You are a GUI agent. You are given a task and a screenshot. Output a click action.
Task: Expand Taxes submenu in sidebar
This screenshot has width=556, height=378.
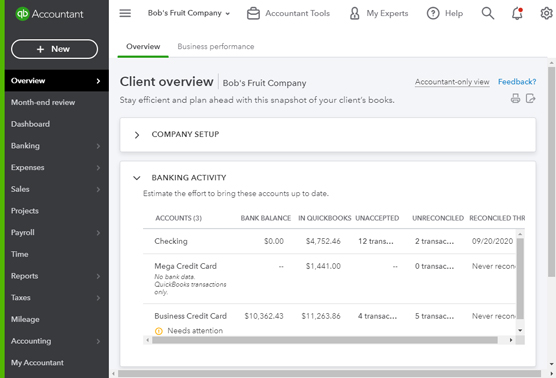(98, 298)
